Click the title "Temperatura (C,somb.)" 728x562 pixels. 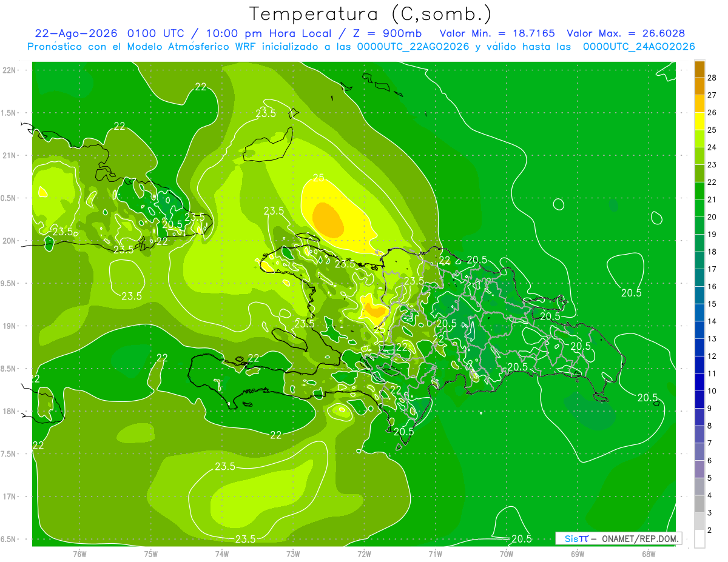(x=371, y=14)
